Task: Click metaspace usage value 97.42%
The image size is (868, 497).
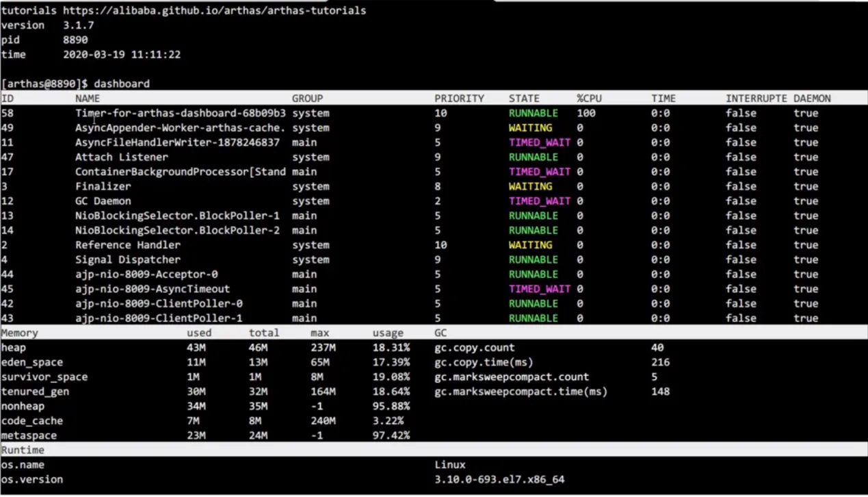Action: coord(391,436)
